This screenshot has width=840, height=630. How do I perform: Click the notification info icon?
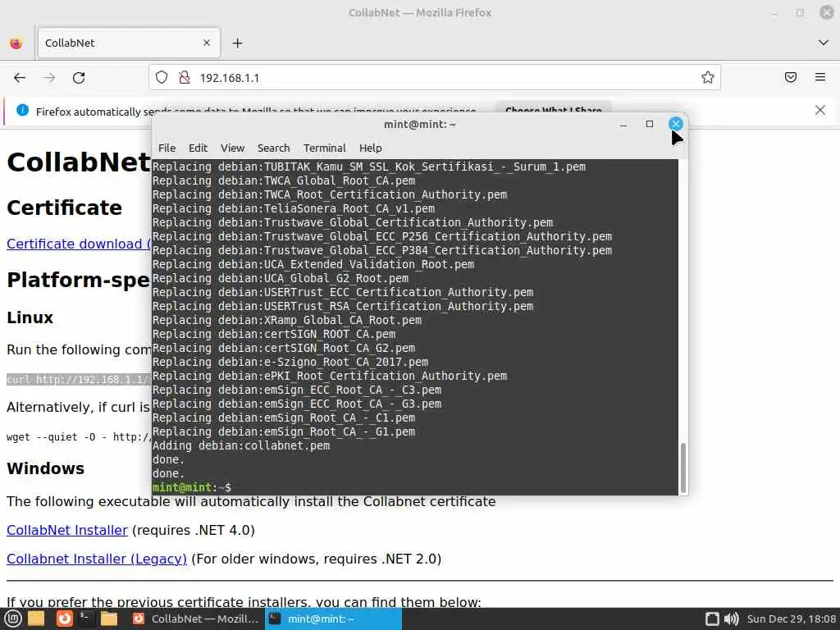[x=22, y=111]
